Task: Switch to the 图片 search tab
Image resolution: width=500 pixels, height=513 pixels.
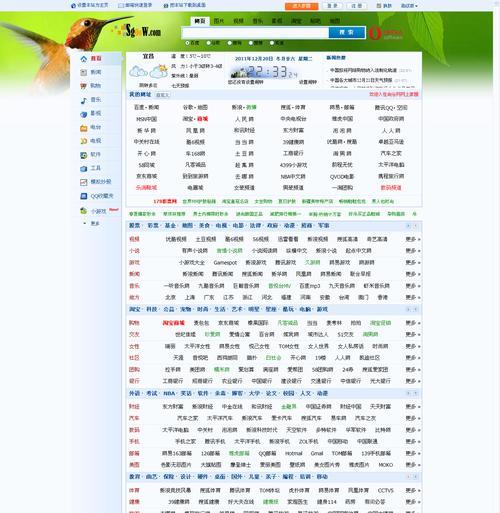Action: (x=219, y=21)
